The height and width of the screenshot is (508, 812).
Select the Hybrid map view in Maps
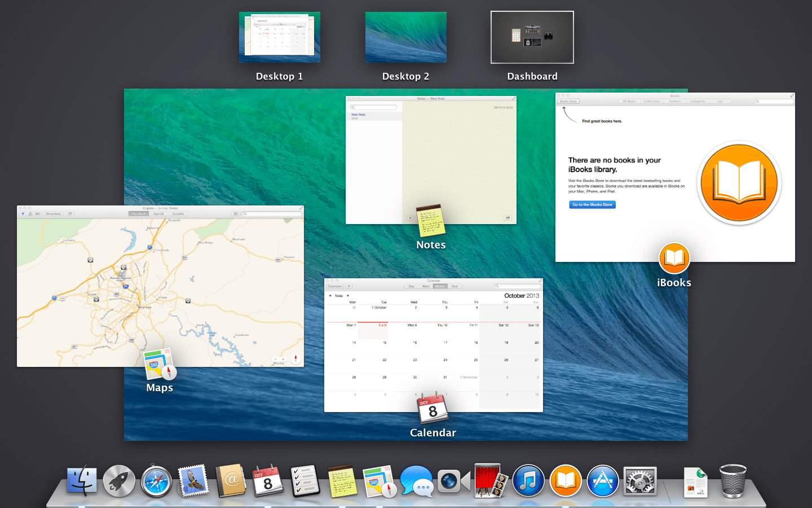click(158, 214)
